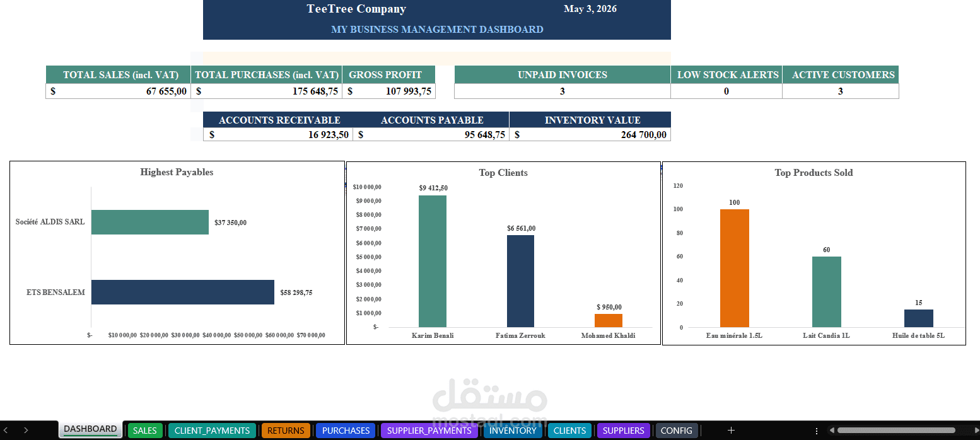Select MY BUSINESS MANAGEMENT DASHBOARD heading
The height and width of the screenshot is (440, 980).
pos(437,29)
